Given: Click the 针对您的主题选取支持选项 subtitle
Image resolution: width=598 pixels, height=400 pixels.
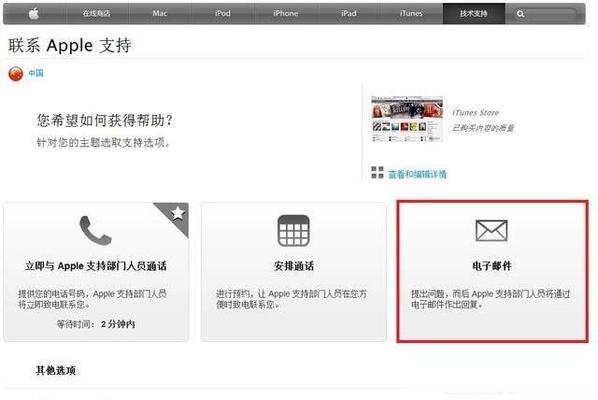Looking at the screenshot, I should point(103,143).
